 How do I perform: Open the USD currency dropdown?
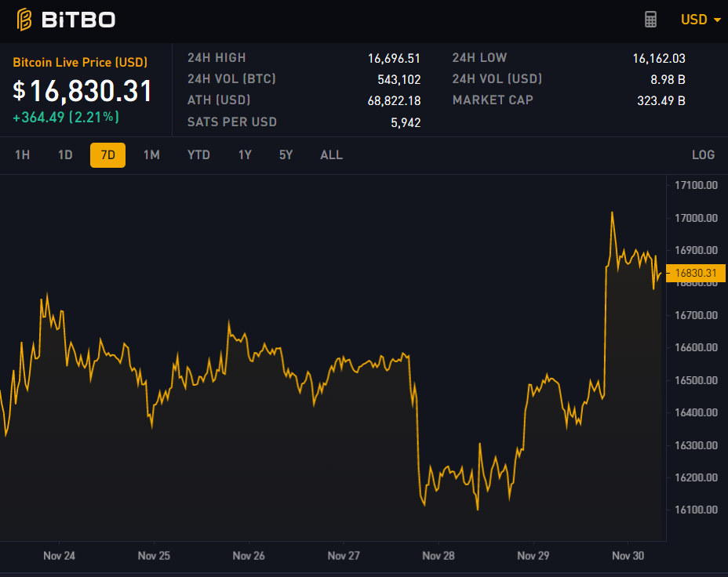click(700, 20)
